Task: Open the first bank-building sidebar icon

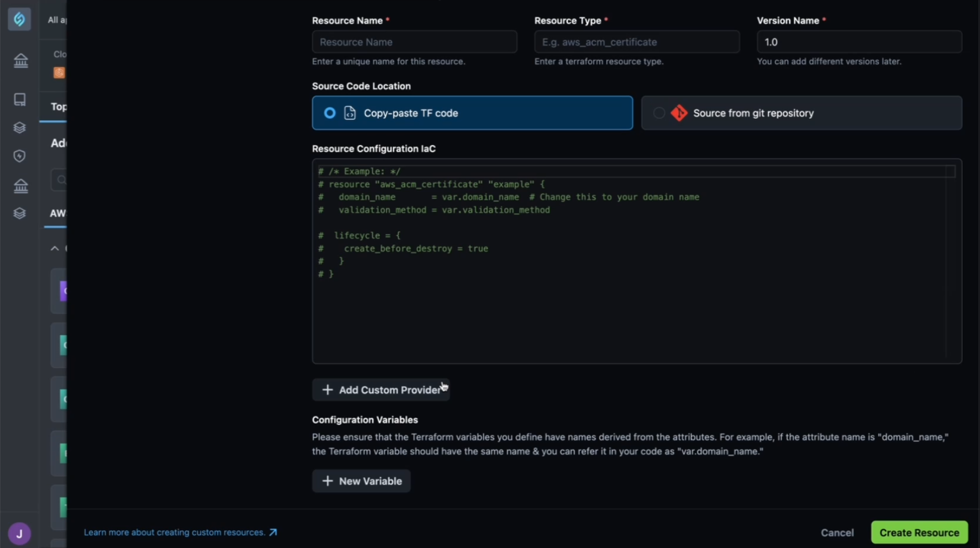Action: tap(21, 61)
